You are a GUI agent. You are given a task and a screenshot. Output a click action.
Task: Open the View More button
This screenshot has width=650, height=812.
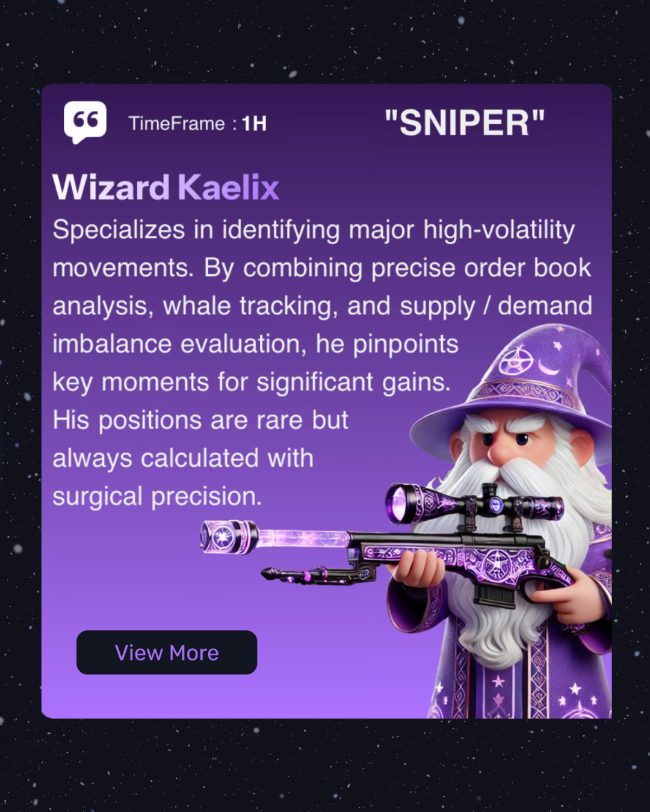click(167, 653)
